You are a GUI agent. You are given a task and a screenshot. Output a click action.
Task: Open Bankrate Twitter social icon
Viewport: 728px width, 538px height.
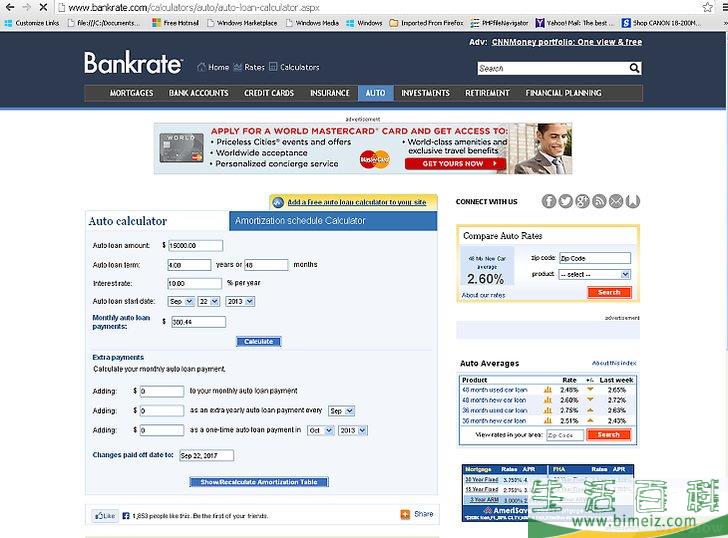point(566,201)
